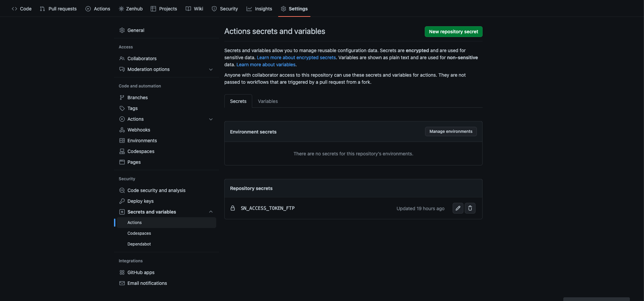
Task: Open the Insights tab in repository navigation
Action: [x=259, y=9]
